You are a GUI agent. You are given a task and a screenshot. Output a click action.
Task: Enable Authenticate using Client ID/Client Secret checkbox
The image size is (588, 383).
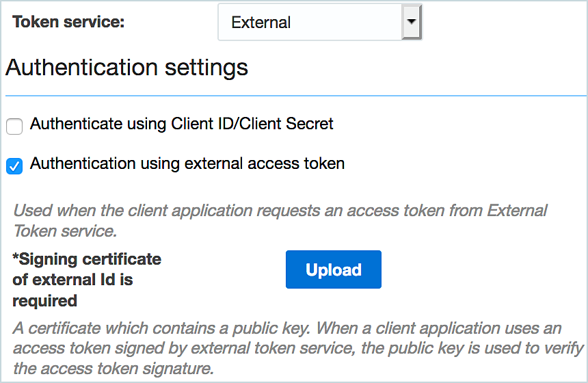tap(14, 127)
